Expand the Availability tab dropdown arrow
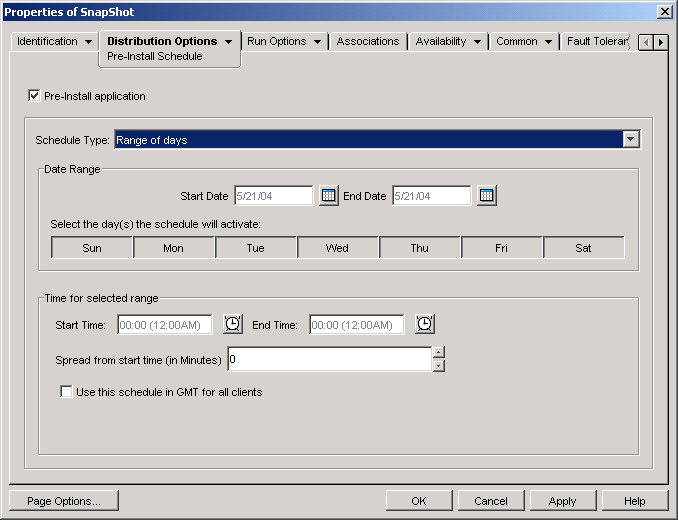The height and width of the screenshot is (520, 678). tap(477, 42)
